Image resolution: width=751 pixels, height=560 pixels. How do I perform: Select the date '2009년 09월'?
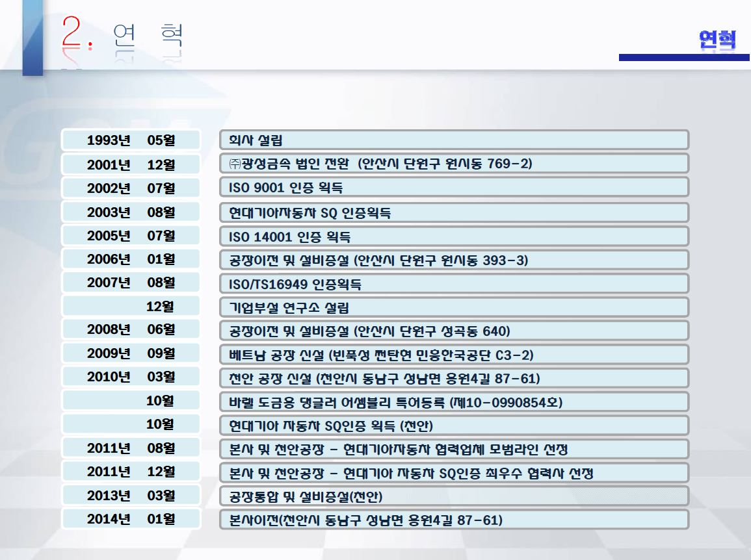pos(131,353)
